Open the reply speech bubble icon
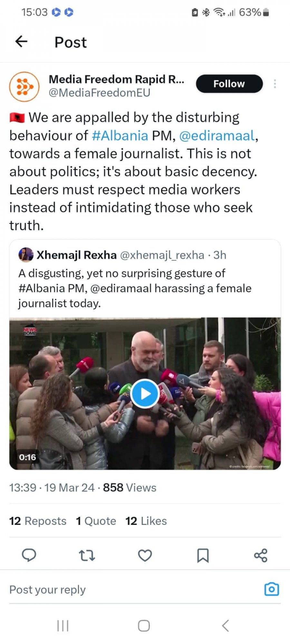The image size is (290, 644). point(29,555)
